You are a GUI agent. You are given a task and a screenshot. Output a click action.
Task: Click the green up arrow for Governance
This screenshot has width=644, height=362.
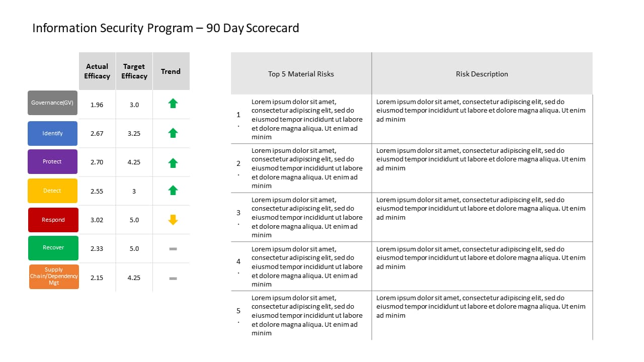173,104
